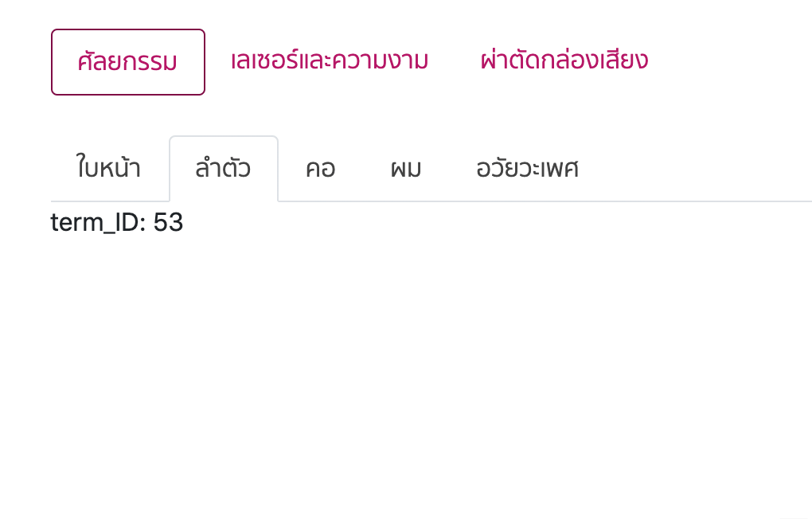
Task: Click the highlighted ลำตัว (body) tab
Action: pos(223,169)
